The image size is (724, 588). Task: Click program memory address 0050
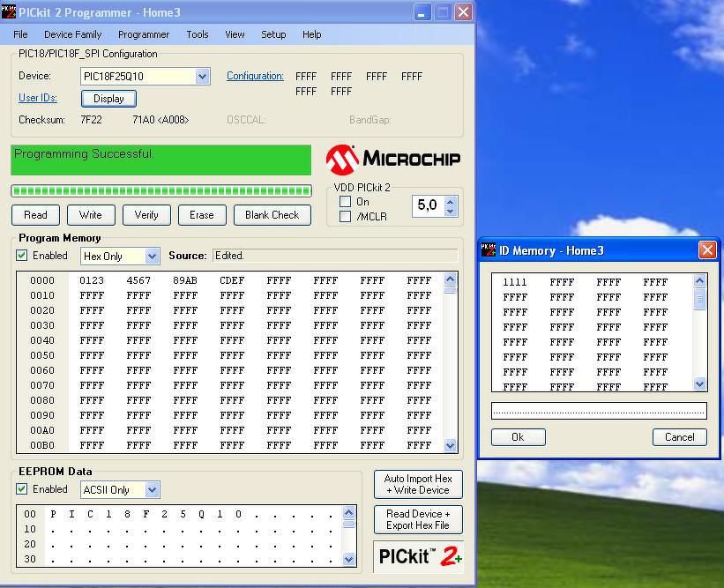pyautogui.click(x=42, y=355)
